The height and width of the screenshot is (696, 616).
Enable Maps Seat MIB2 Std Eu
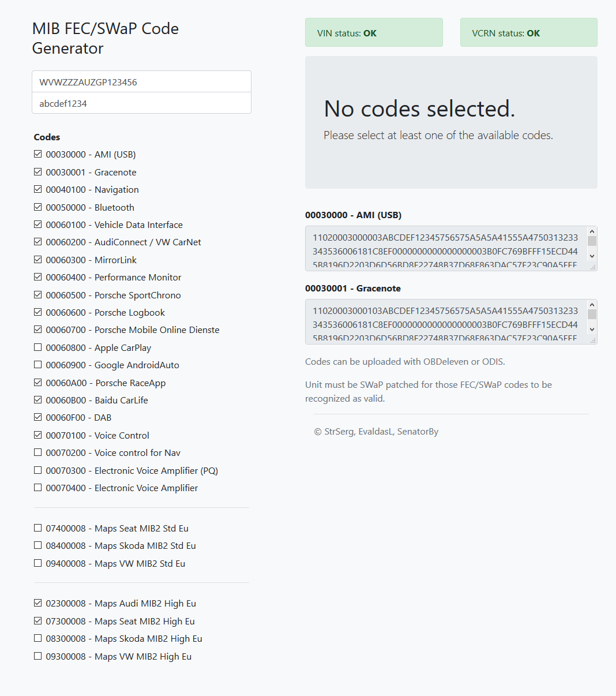[x=37, y=527]
